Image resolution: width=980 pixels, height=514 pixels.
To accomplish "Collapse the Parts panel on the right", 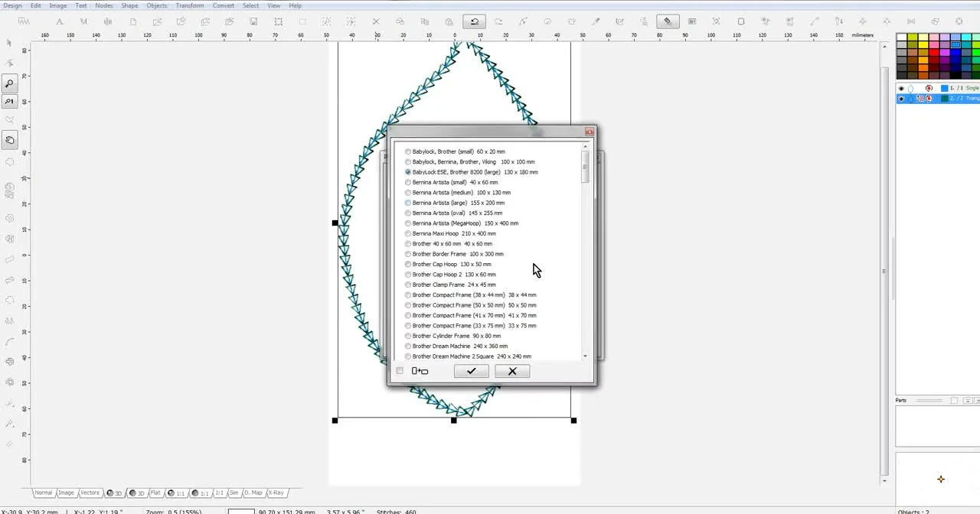I will [967, 402].
